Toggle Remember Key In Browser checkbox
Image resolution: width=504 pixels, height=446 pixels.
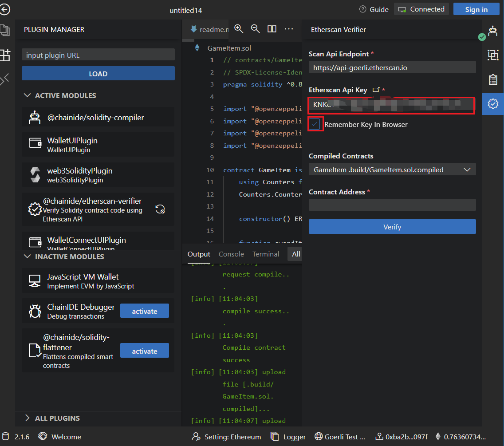315,124
